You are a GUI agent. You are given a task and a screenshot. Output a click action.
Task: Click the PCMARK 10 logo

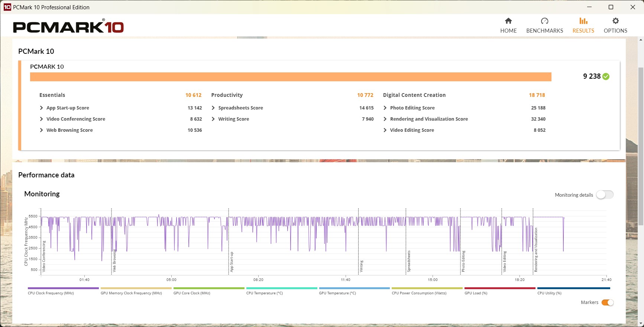pyautogui.click(x=68, y=26)
